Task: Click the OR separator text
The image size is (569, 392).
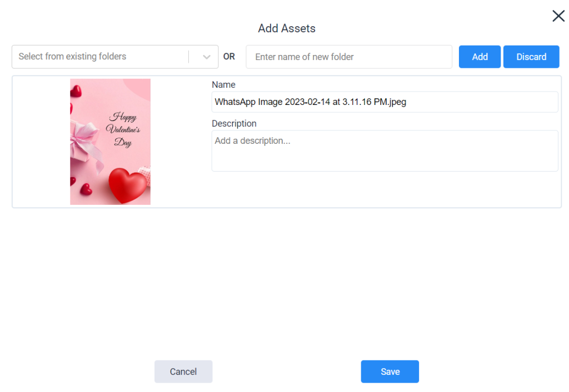Action: coord(229,57)
